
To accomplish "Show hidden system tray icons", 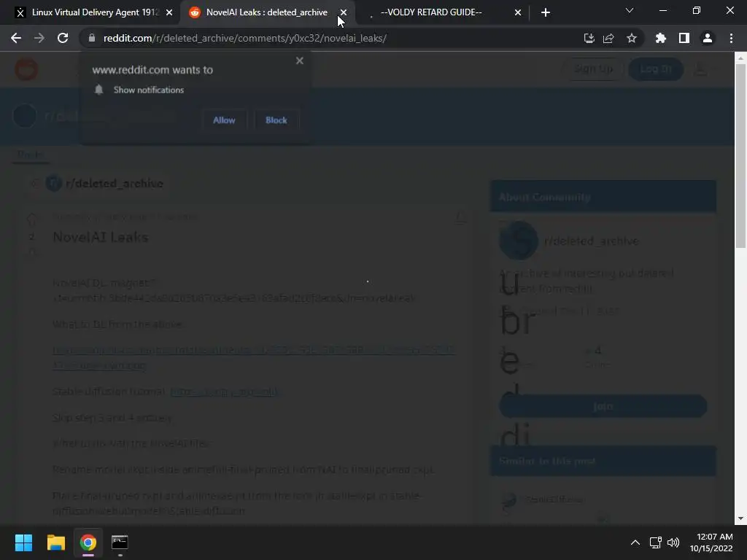I will point(635,542).
